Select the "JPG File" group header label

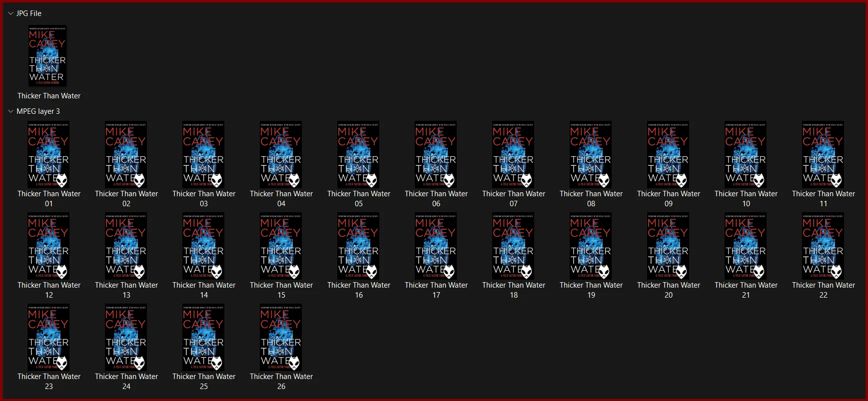click(x=29, y=13)
